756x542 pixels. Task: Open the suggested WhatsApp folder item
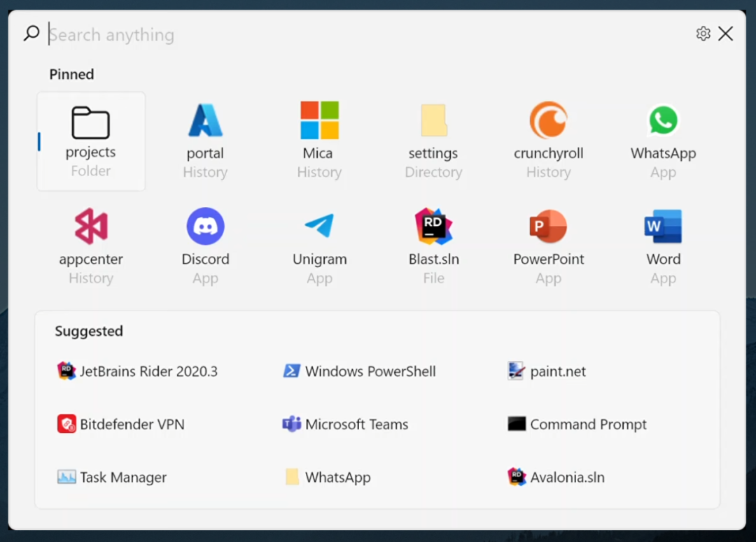(328, 477)
